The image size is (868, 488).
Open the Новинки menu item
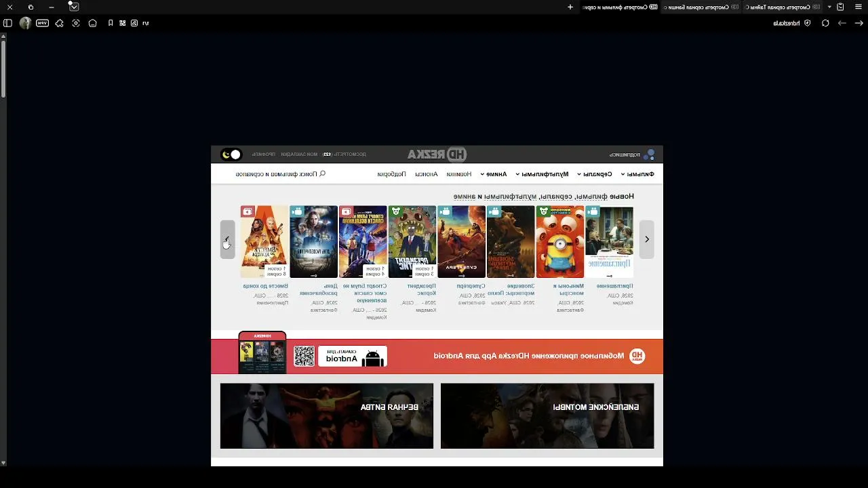click(x=458, y=174)
